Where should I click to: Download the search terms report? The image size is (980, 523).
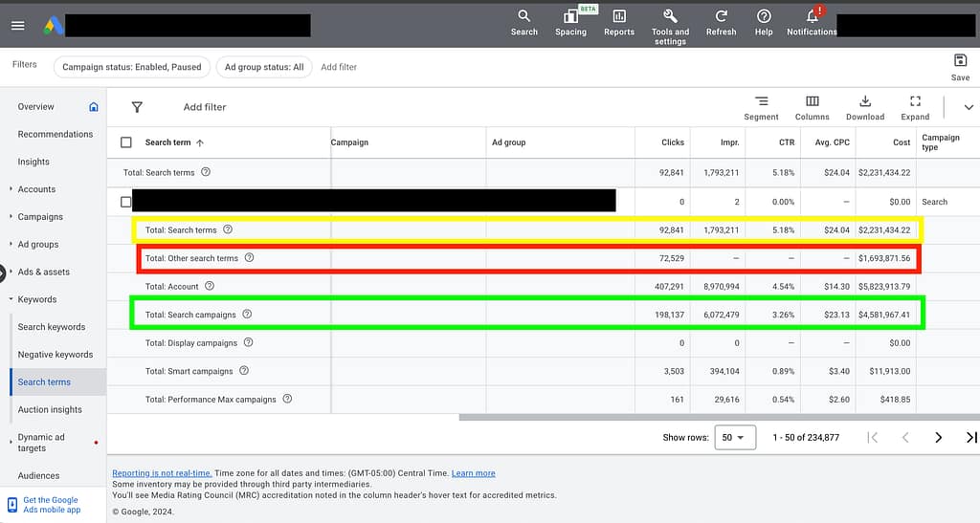[x=865, y=107]
